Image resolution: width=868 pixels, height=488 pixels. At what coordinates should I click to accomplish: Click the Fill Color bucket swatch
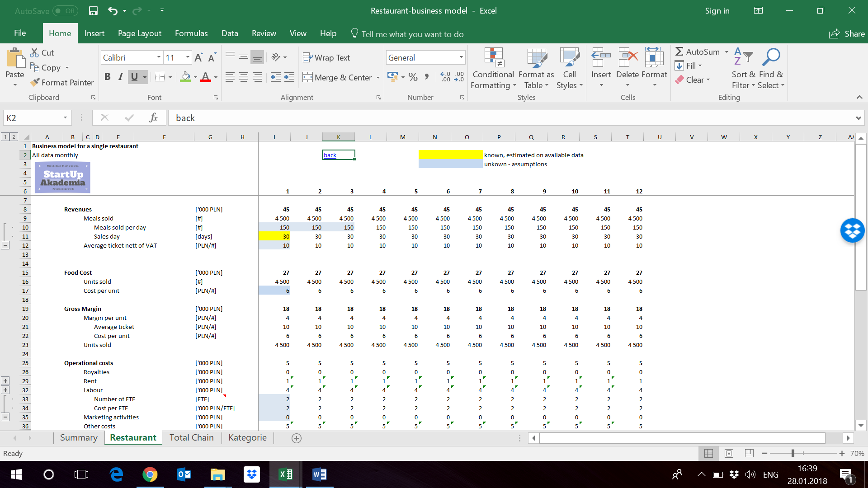coord(185,77)
